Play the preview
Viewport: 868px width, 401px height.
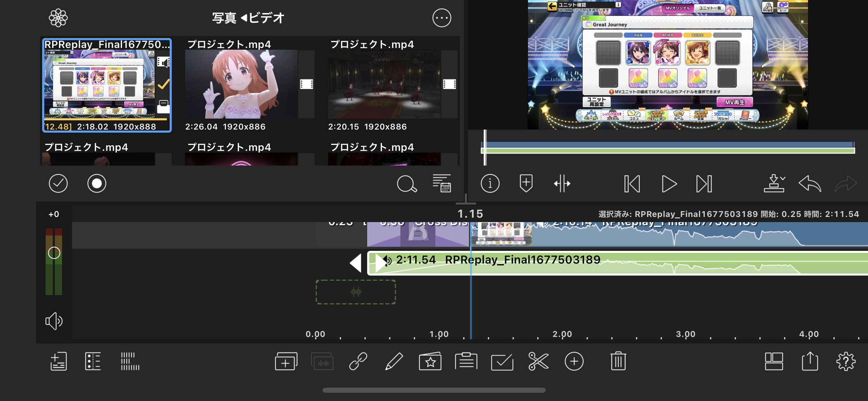[x=669, y=184]
